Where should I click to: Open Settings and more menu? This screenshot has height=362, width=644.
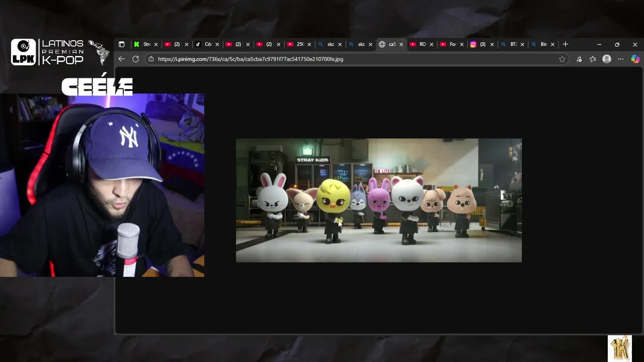click(620, 59)
